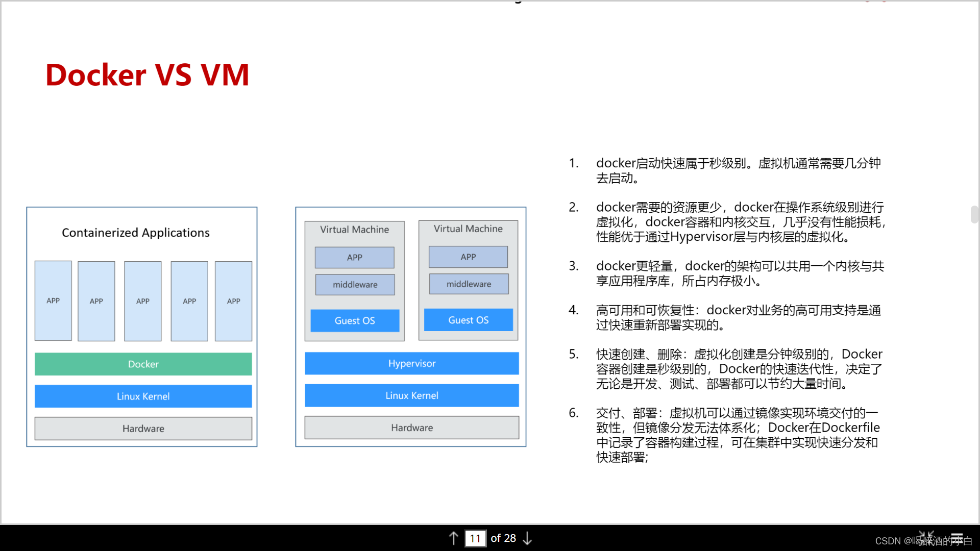Click the right 'Virtual Machine' label

(469, 229)
